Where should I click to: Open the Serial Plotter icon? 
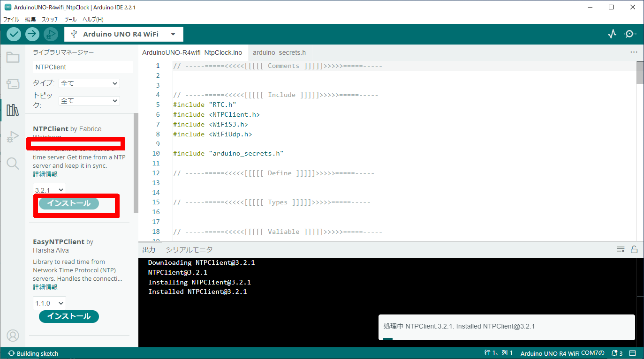point(612,34)
